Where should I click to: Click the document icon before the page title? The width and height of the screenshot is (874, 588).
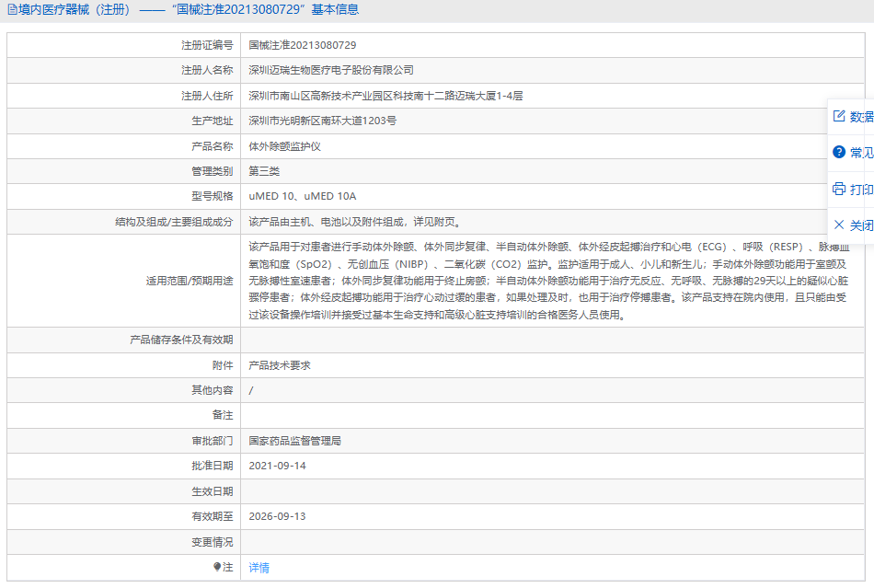tap(12, 10)
